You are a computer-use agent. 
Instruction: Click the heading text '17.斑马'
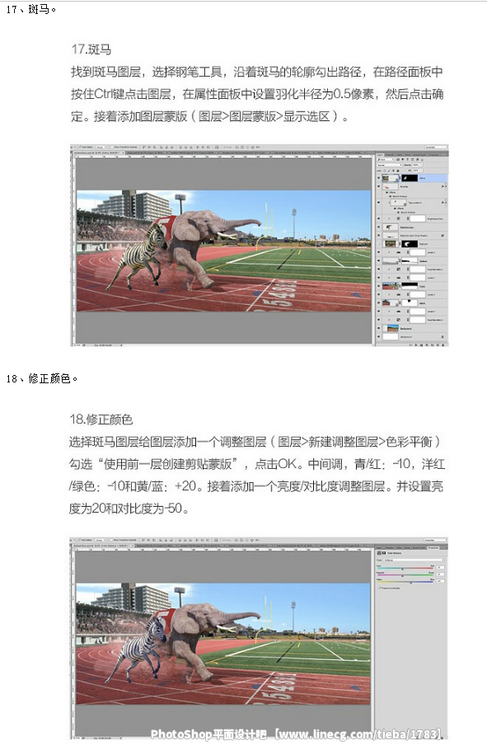91,49
